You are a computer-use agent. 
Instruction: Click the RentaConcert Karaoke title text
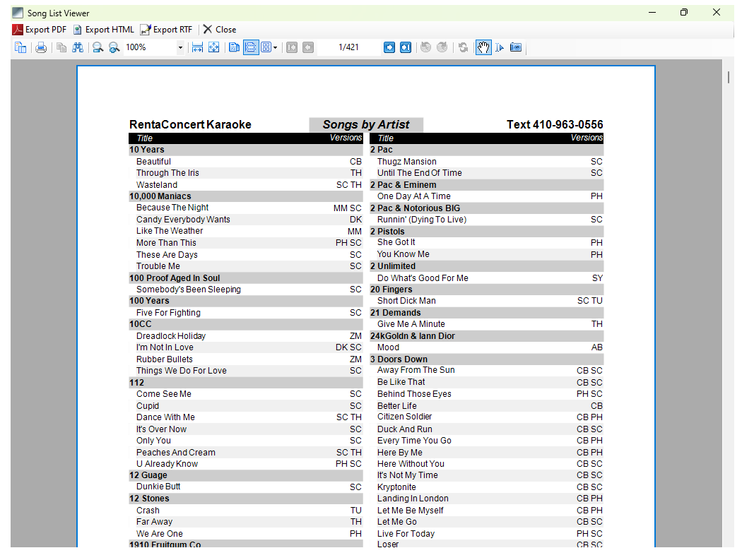pos(190,124)
